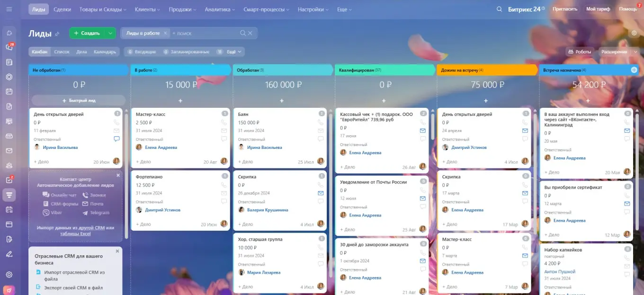The height and width of the screenshot is (295, 644).
Task: Switch to Календарь view
Action: pyautogui.click(x=105, y=52)
